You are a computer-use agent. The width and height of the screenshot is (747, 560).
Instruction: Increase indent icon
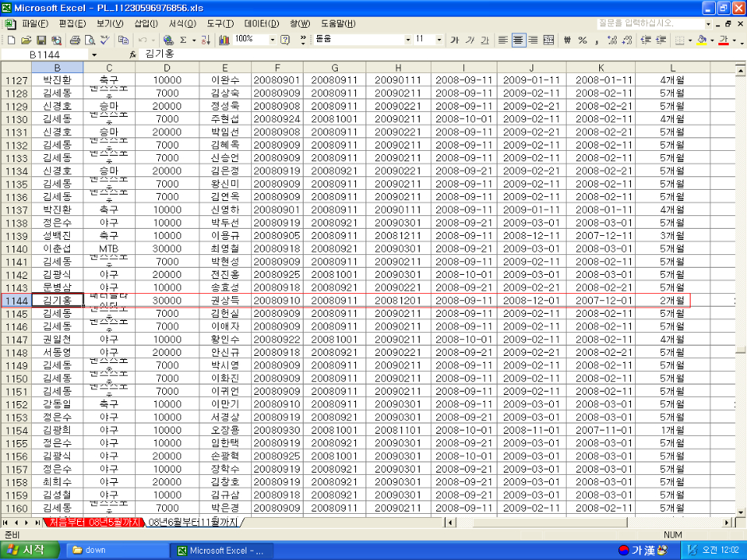pyautogui.click(x=660, y=40)
